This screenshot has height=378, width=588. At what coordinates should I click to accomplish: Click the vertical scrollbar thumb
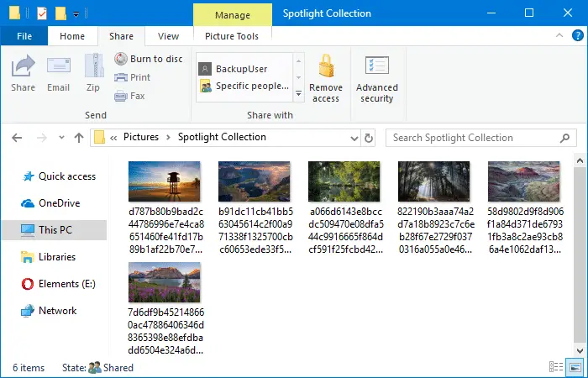[x=580, y=255]
